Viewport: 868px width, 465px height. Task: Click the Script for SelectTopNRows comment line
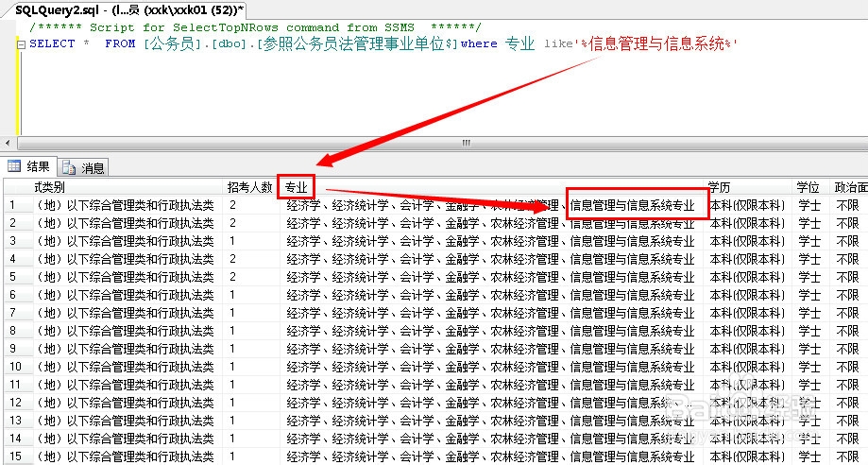pyautogui.click(x=255, y=27)
